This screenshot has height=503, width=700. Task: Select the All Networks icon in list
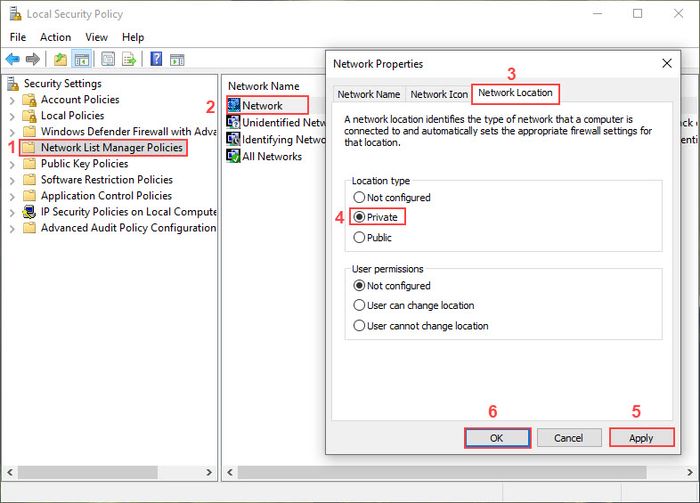[x=234, y=157]
